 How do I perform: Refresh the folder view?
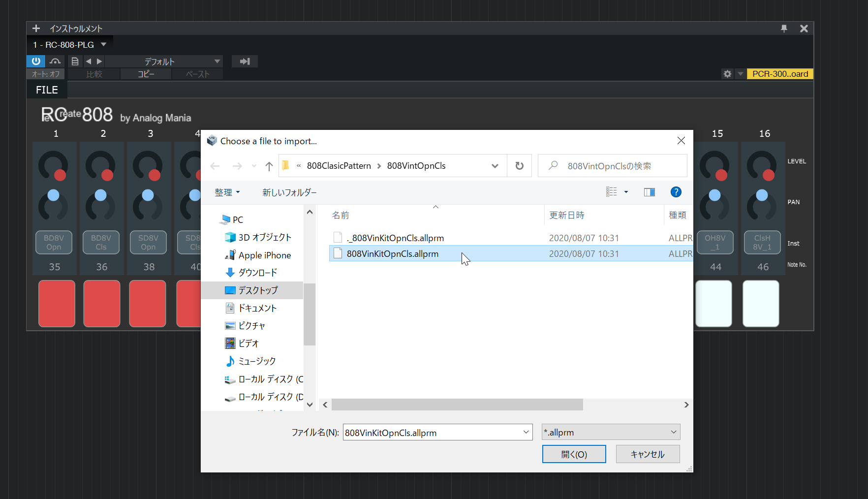tap(519, 166)
